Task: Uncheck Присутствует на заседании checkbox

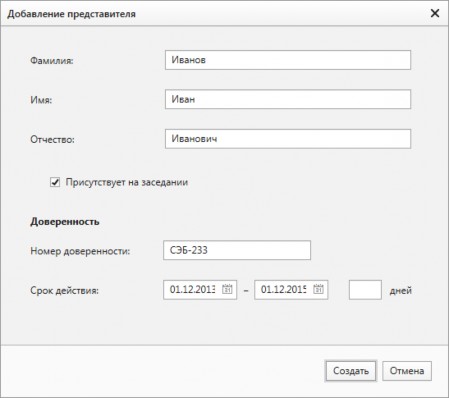Action: [55, 182]
